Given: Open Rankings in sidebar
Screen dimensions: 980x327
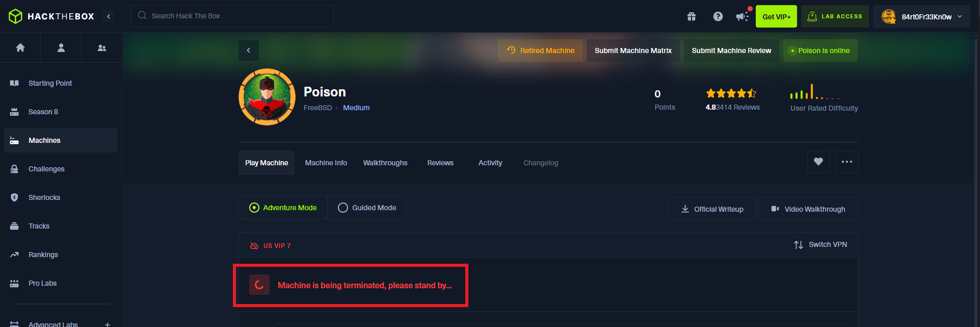Looking at the screenshot, I should tap(61, 255).
